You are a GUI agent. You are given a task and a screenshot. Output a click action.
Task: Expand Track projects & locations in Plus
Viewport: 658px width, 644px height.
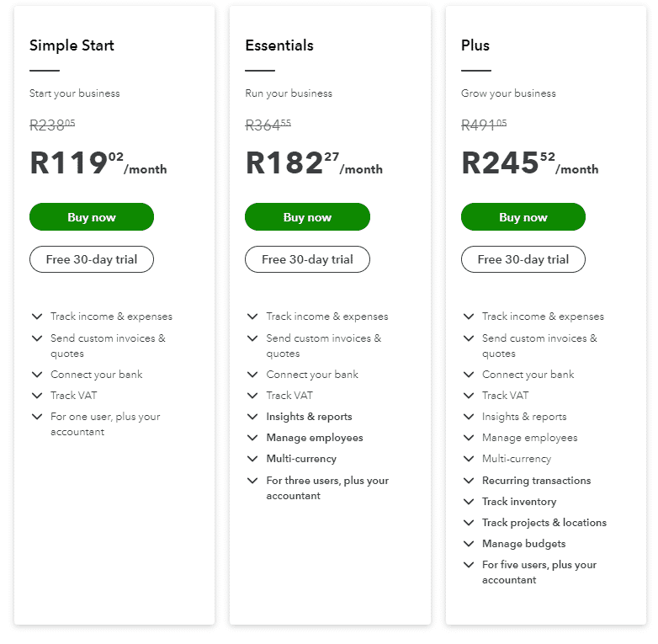(469, 523)
